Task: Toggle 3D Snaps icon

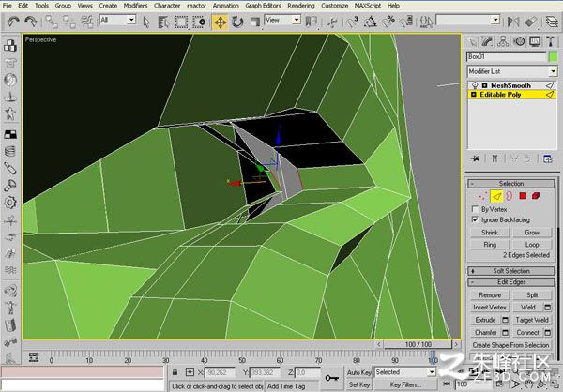Action: click(353, 23)
